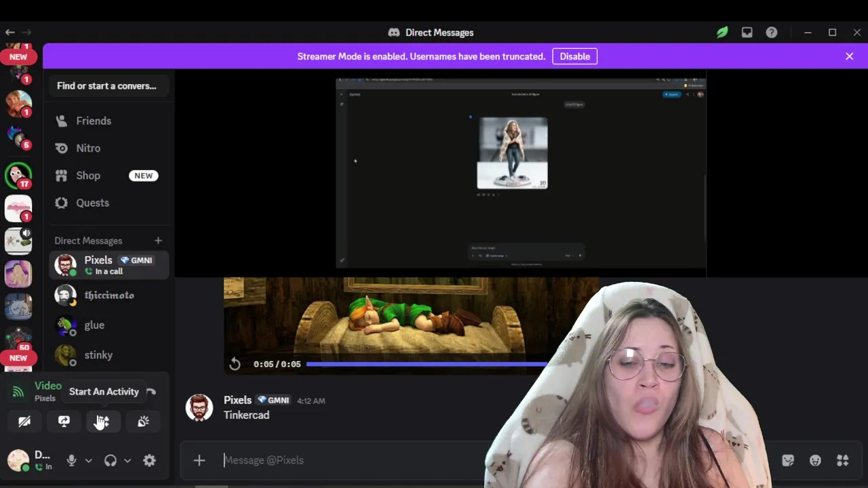Open the inbox icon in title bar
Screen dimensions: 868x488
[747, 33]
